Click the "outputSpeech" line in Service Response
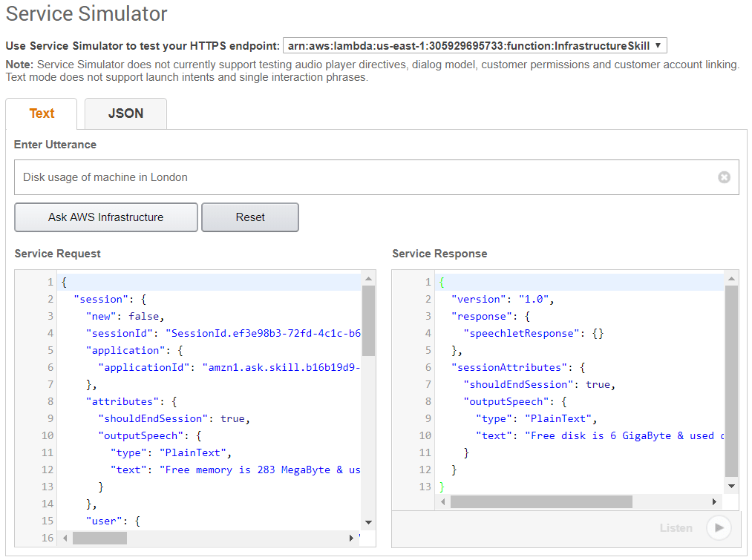Screen dimensions: 752x560 coord(515,401)
